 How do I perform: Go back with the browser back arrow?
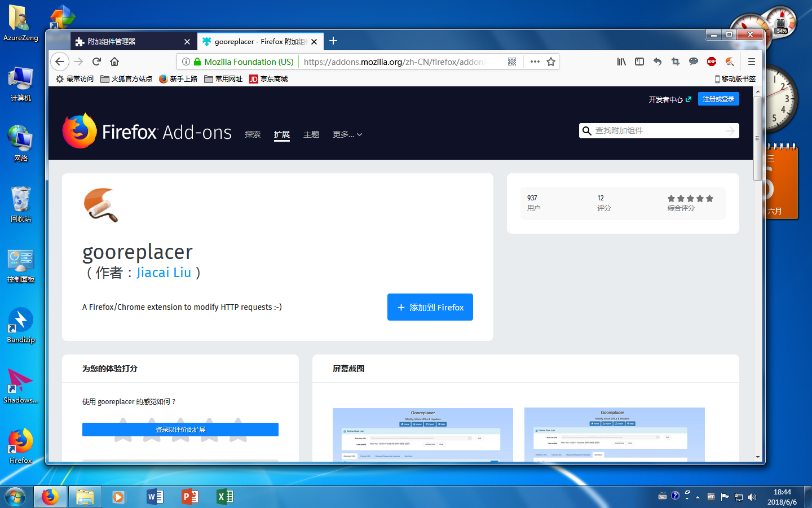[x=60, y=62]
